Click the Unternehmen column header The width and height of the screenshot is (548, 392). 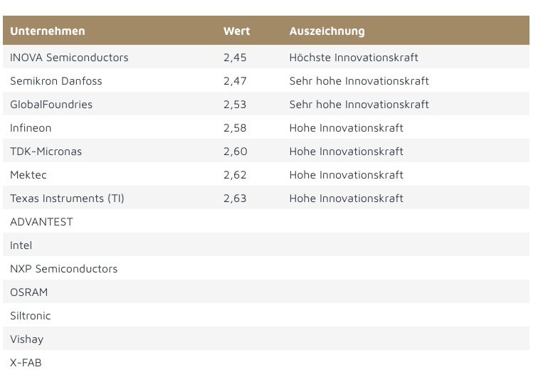[x=48, y=31]
